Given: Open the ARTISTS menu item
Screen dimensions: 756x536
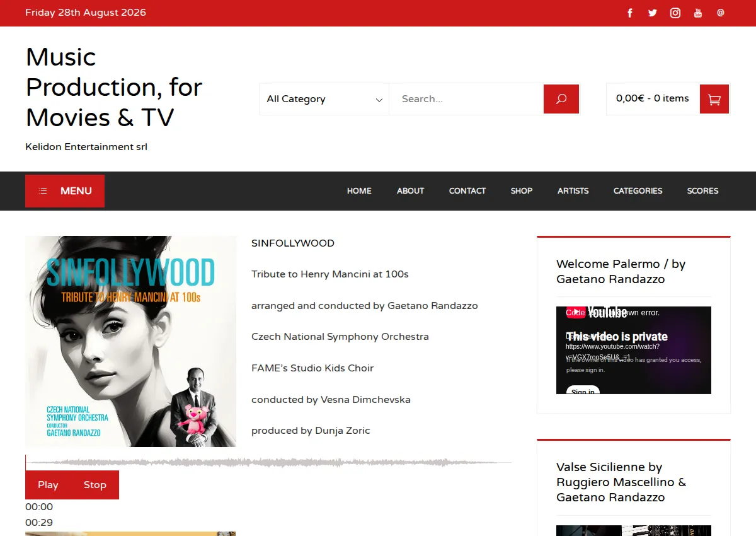Looking at the screenshot, I should [573, 191].
